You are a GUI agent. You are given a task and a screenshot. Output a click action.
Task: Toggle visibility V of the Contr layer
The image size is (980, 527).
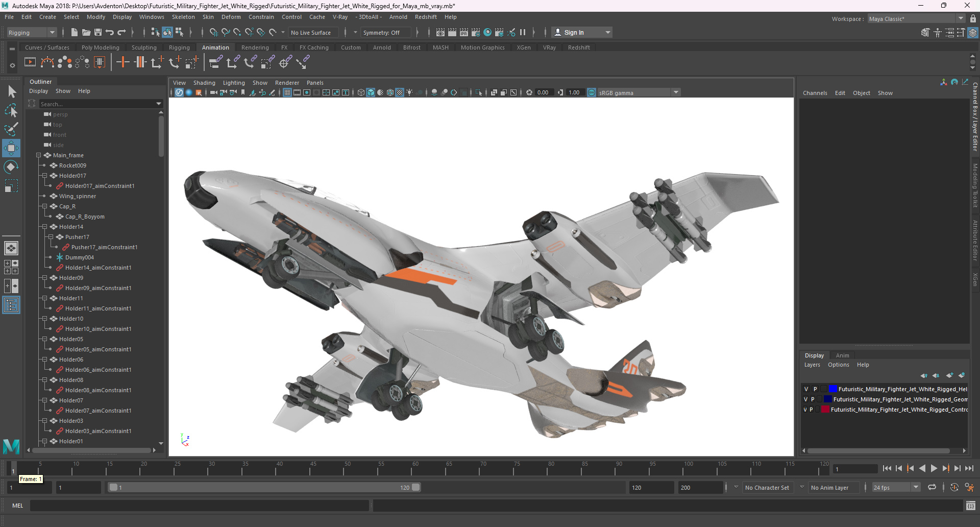[x=805, y=410]
